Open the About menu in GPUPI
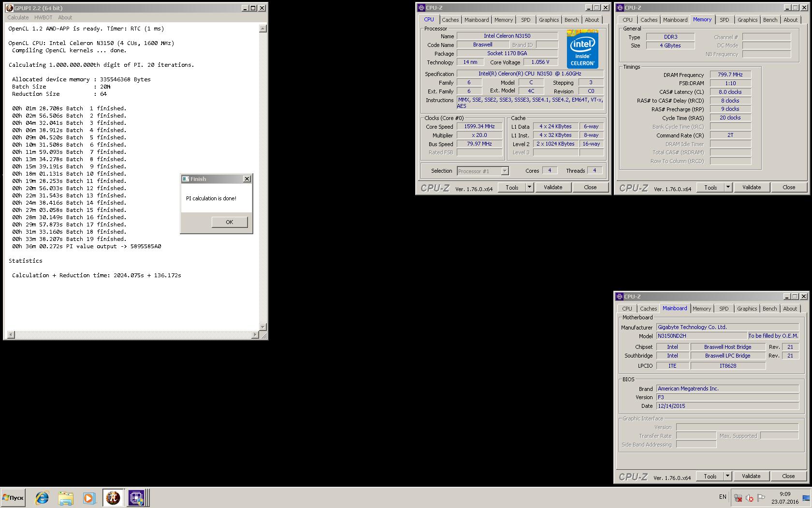This screenshot has width=812, height=508. pyautogui.click(x=65, y=17)
